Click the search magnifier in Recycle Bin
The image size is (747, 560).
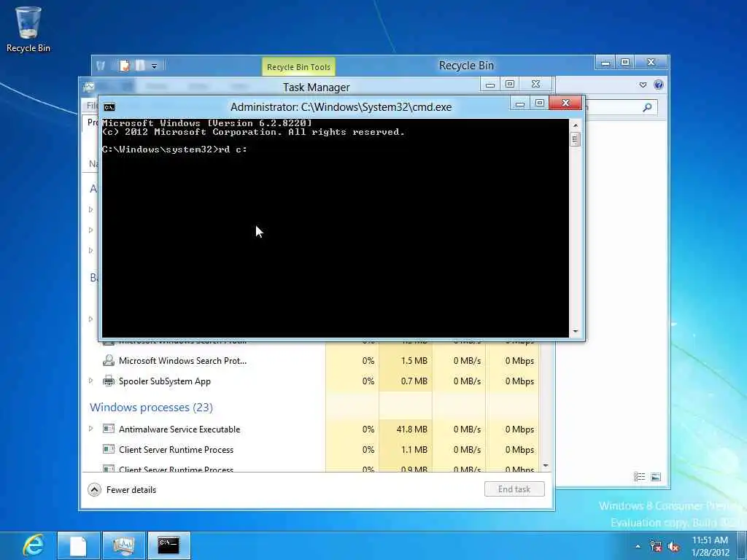tap(647, 107)
